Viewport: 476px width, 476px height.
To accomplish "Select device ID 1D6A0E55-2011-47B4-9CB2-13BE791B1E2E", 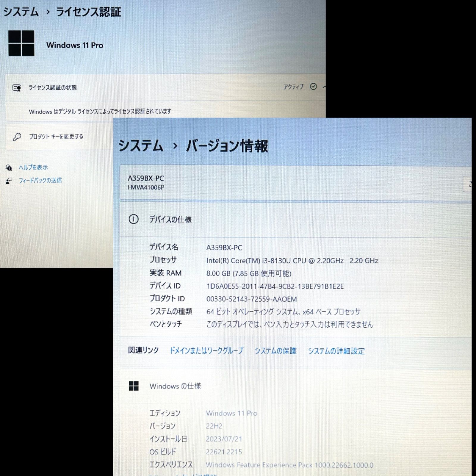I will click(275, 286).
